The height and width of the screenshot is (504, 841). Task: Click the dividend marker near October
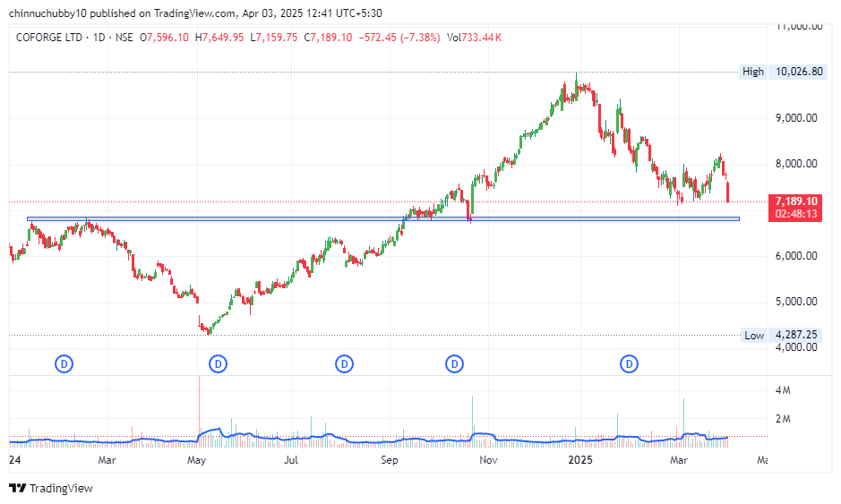tap(454, 364)
